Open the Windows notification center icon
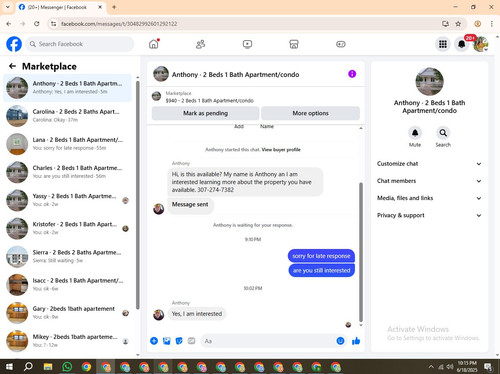The height and width of the screenshot is (374, 500). [489, 367]
